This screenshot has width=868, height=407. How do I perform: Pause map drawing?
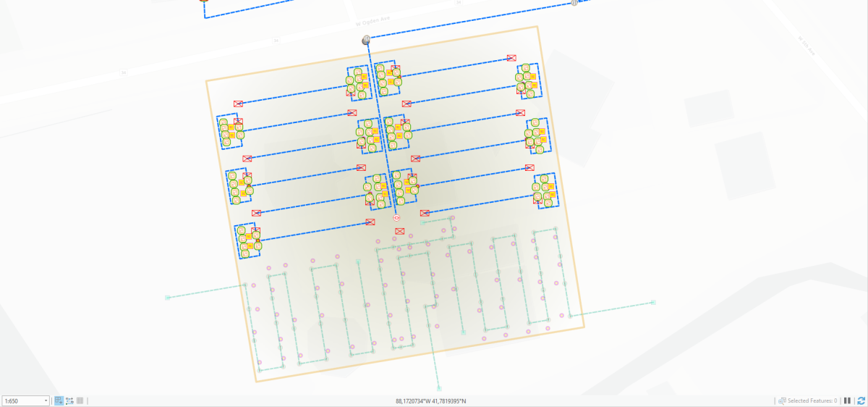[847, 400]
